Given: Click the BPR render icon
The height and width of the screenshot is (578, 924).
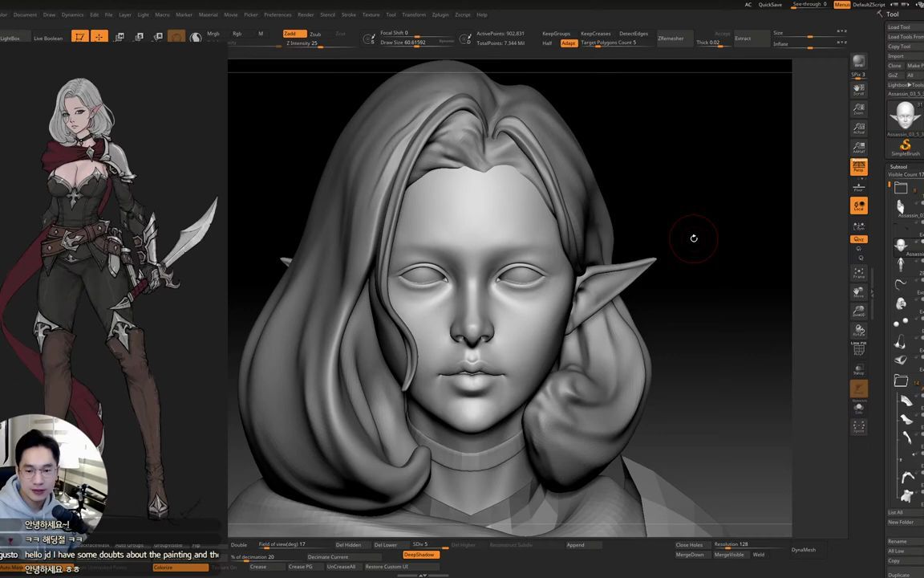Looking at the screenshot, I should pos(858,63).
